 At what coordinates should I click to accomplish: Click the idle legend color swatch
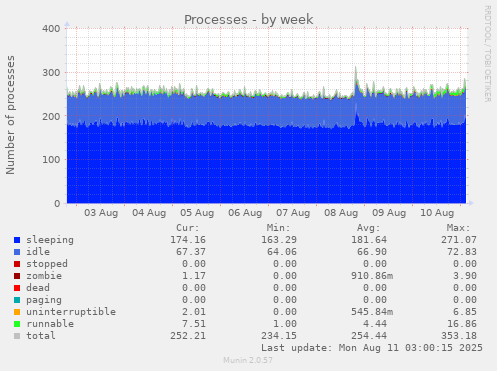tap(17, 252)
